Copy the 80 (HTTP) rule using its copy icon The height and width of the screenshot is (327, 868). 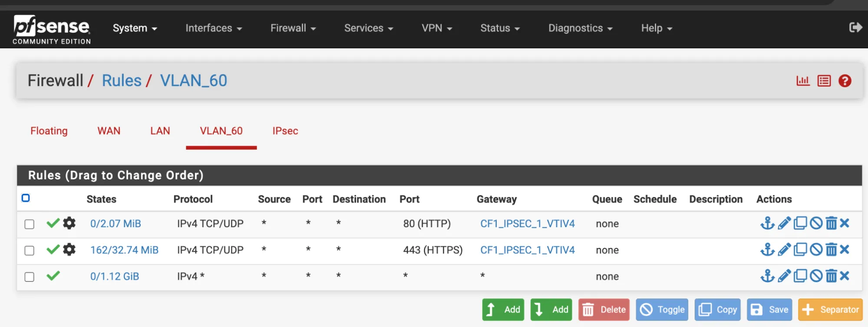coord(800,223)
